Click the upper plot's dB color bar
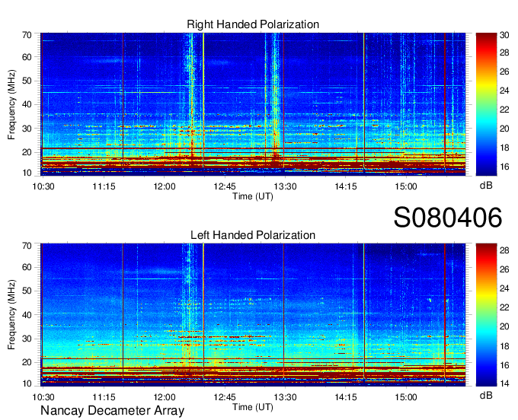This screenshot has width=518, height=420. point(486,104)
